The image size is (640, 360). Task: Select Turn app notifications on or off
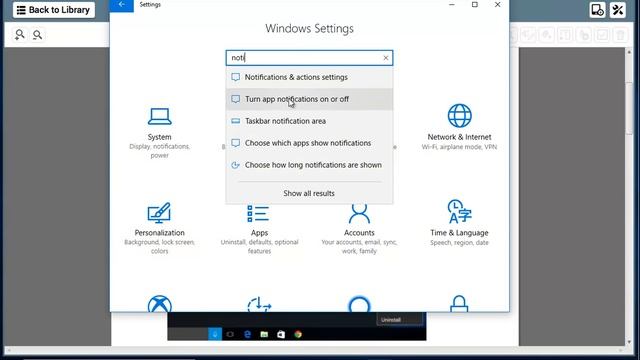pos(309,99)
